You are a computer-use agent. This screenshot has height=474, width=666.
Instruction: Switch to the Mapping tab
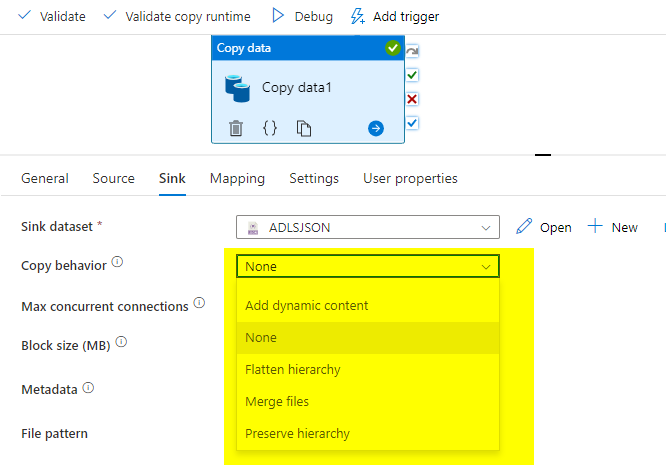pyautogui.click(x=237, y=179)
